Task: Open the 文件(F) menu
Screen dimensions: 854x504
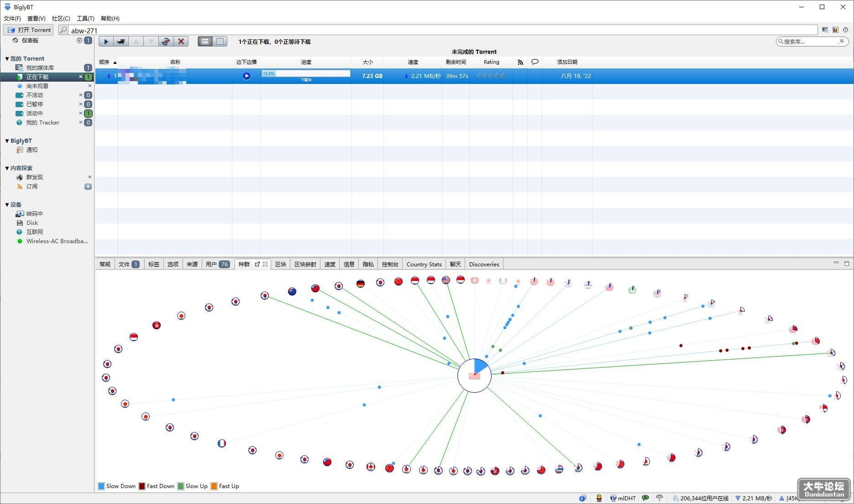Action: (12, 19)
